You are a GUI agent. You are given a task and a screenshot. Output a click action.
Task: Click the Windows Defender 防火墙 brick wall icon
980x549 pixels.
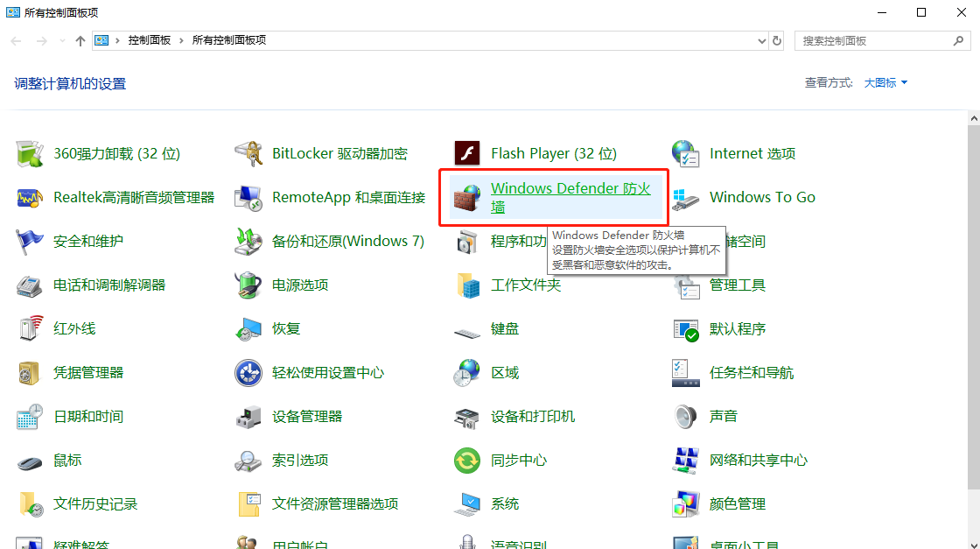pyautogui.click(x=467, y=198)
